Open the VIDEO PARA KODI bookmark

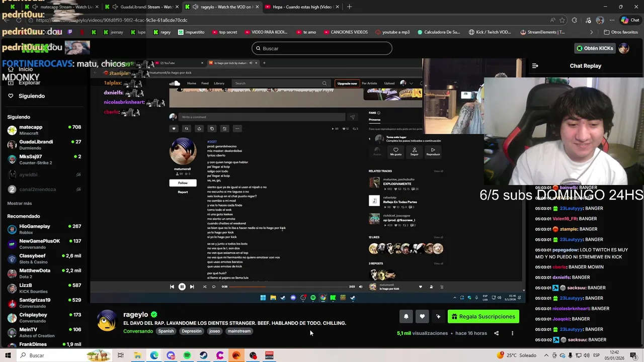[x=266, y=32]
